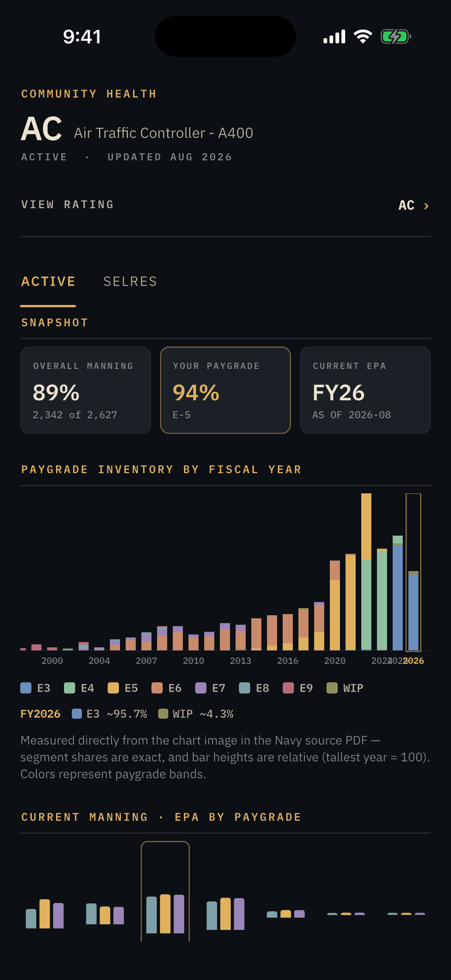Toggle the E5 yellow legend swatch
Image resolution: width=451 pixels, height=980 pixels.
coord(113,688)
